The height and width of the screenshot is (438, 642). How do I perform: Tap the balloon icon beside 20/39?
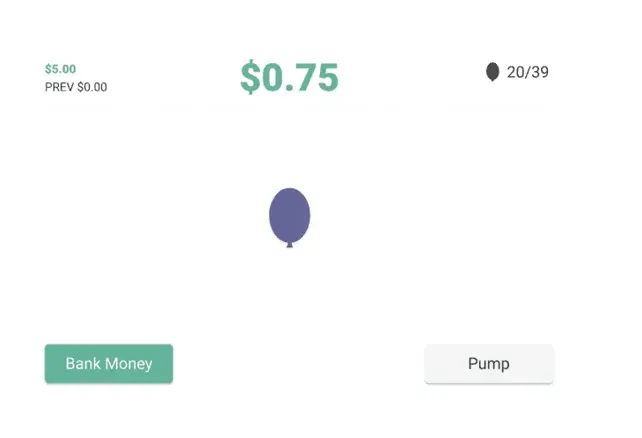click(x=493, y=72)
